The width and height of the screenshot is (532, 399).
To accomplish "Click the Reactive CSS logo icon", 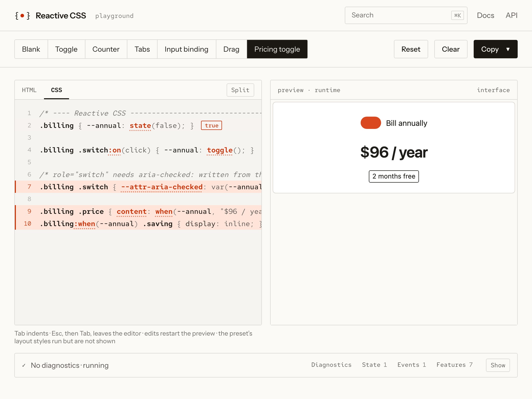I will (x=22, y=16).
